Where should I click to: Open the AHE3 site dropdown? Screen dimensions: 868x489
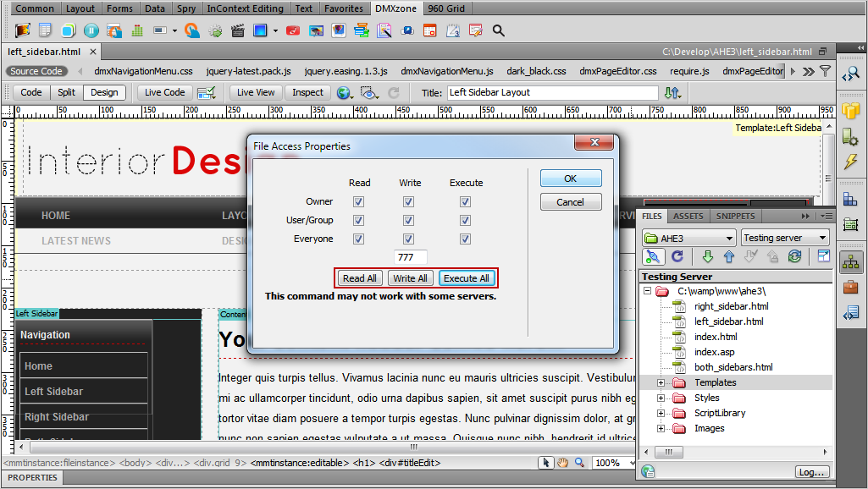688,239
